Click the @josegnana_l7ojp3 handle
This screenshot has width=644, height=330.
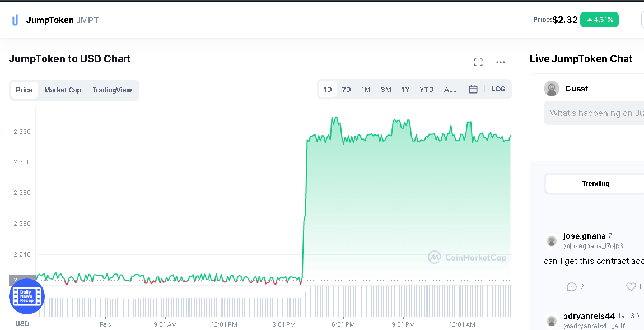(x=593, y=246)
